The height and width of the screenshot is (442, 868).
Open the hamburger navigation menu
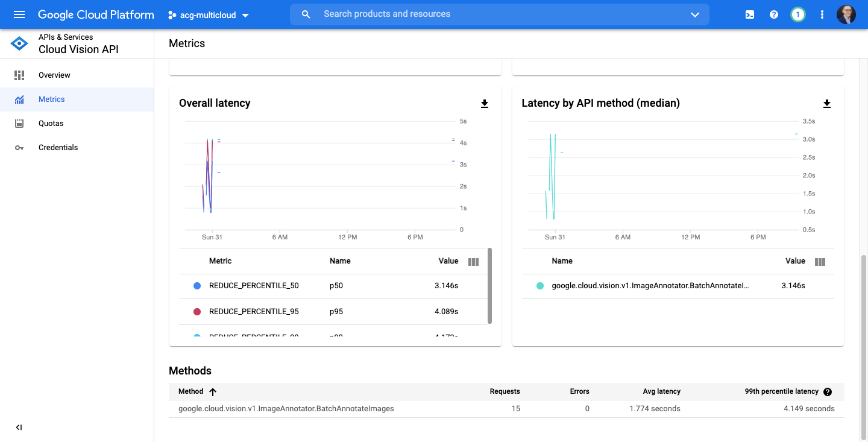click(19, 14)
